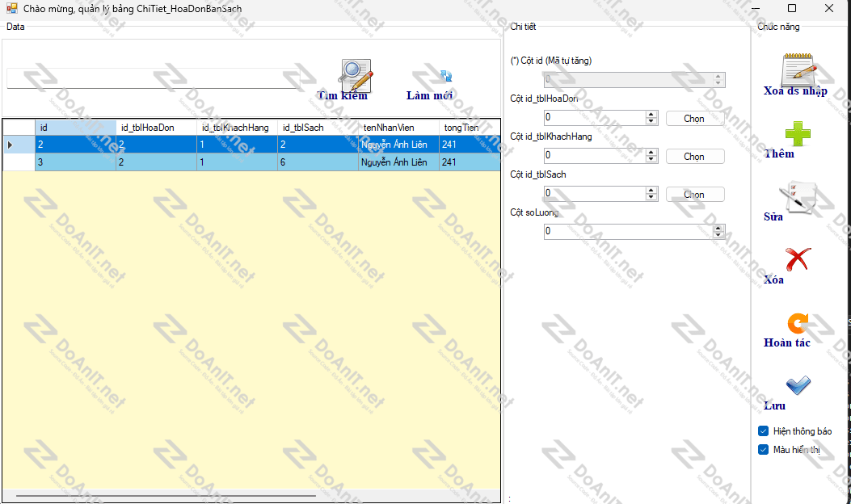851x504 pixels.
Task: Toggle the Hiện thông báo checkbox
Action: click(x=763, y=430)
